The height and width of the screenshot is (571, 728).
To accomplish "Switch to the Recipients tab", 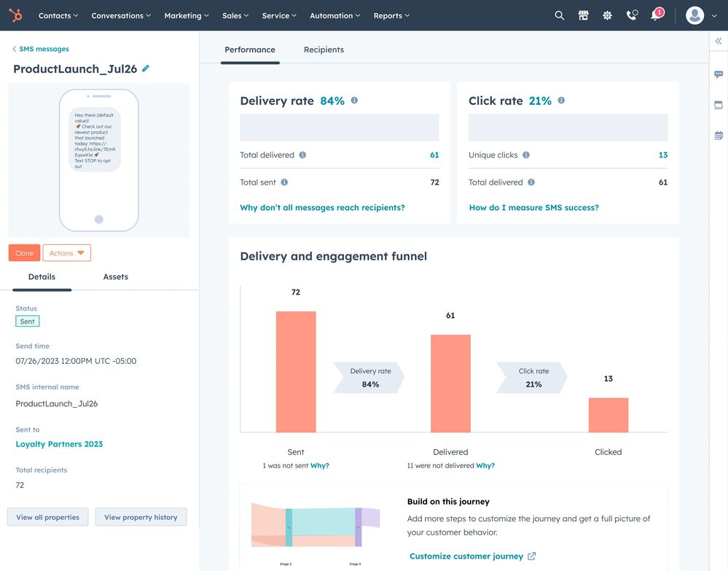I will pyautogui.click(x=324, y=50).
